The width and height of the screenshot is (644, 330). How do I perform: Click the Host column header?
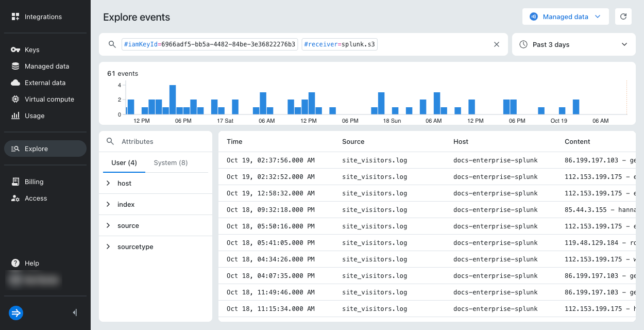tap(461, 141)
